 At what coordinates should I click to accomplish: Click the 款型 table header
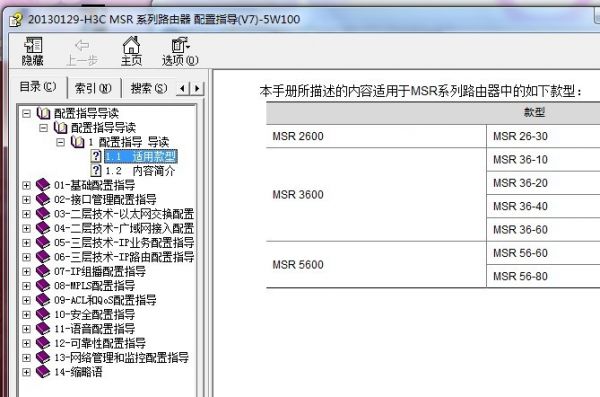534,113
